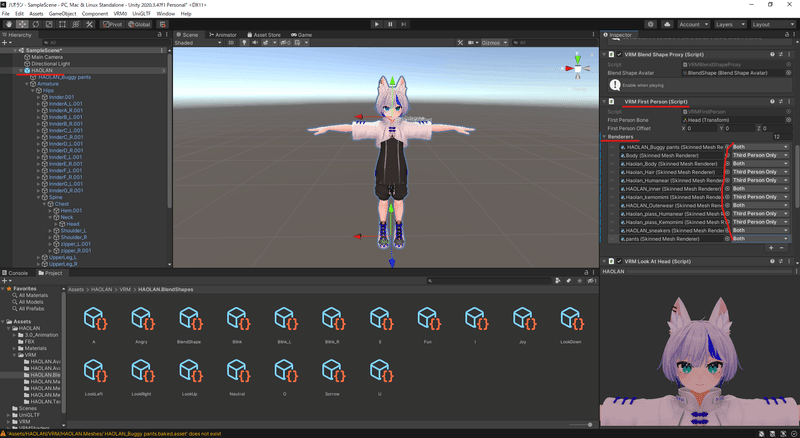Open the VRM0 menu
The width and height of the screenshot is (800, 438).
coord(120,14)
